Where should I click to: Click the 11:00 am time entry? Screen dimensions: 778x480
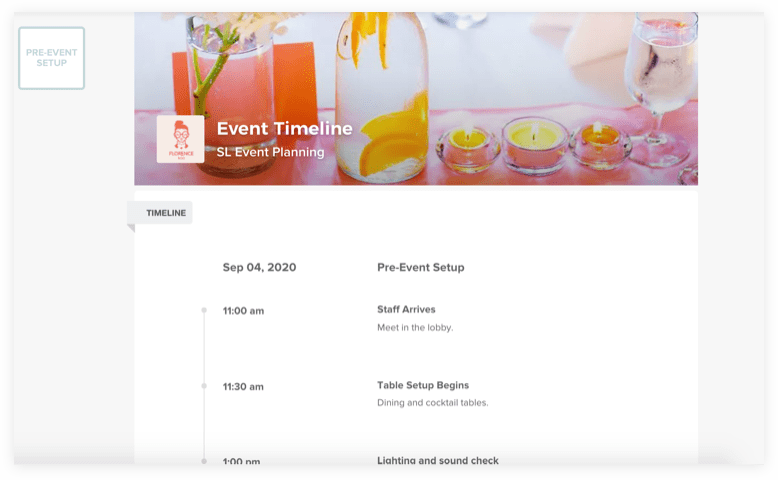(244, 311)
